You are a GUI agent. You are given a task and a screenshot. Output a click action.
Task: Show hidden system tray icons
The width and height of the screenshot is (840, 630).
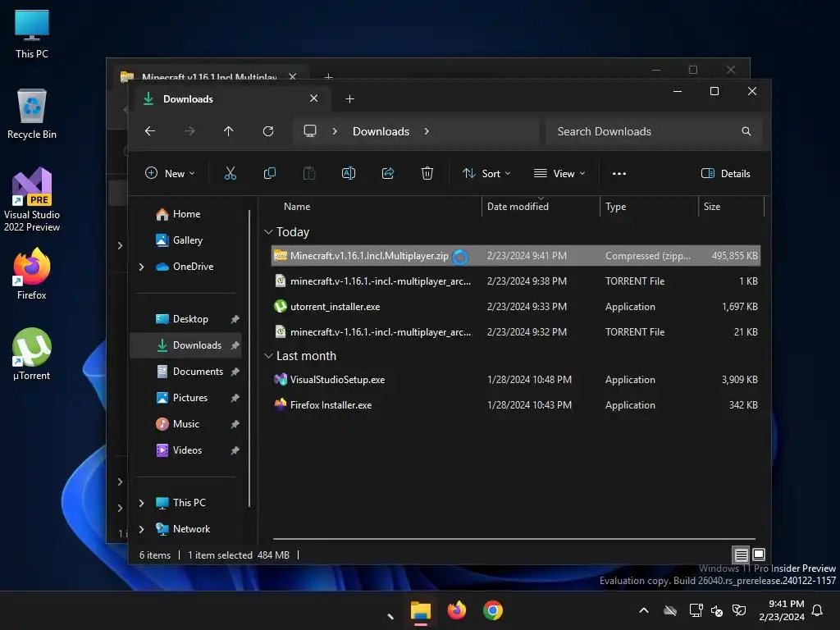click(x=644, y=610)
